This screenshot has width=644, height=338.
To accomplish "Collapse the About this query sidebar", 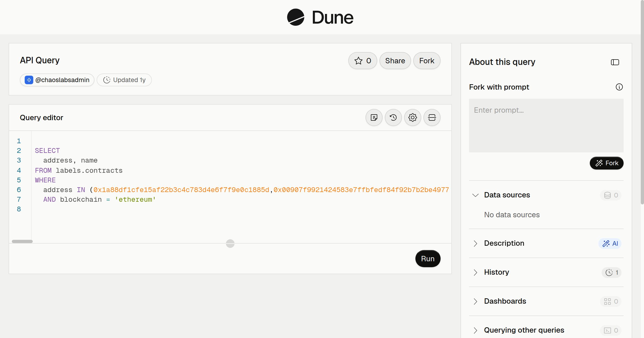I will [x=615, y=62].
